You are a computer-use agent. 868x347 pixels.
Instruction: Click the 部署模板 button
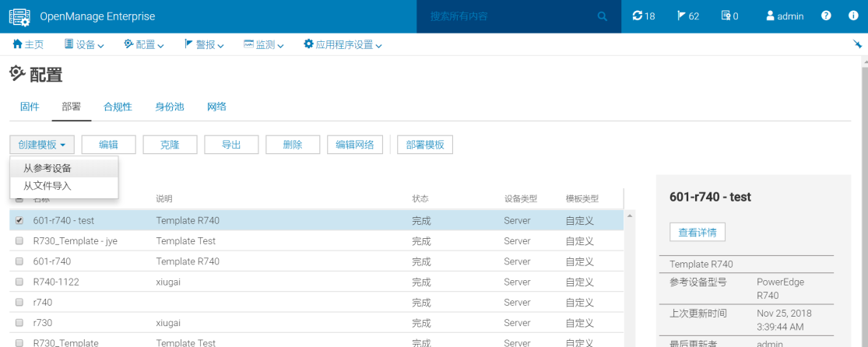point(425,145)
